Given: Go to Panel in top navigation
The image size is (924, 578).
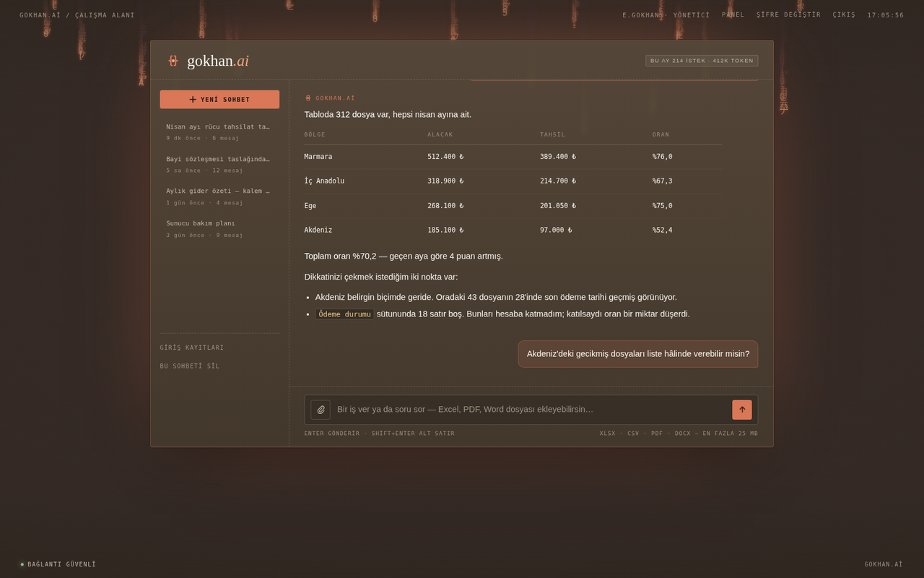Looking at the screenshot, I should (x=733, y=14).
